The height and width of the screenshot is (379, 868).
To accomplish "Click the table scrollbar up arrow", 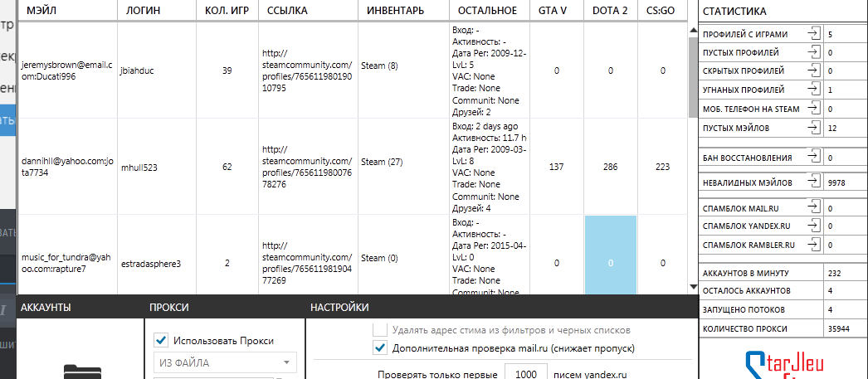I will 693,31.
